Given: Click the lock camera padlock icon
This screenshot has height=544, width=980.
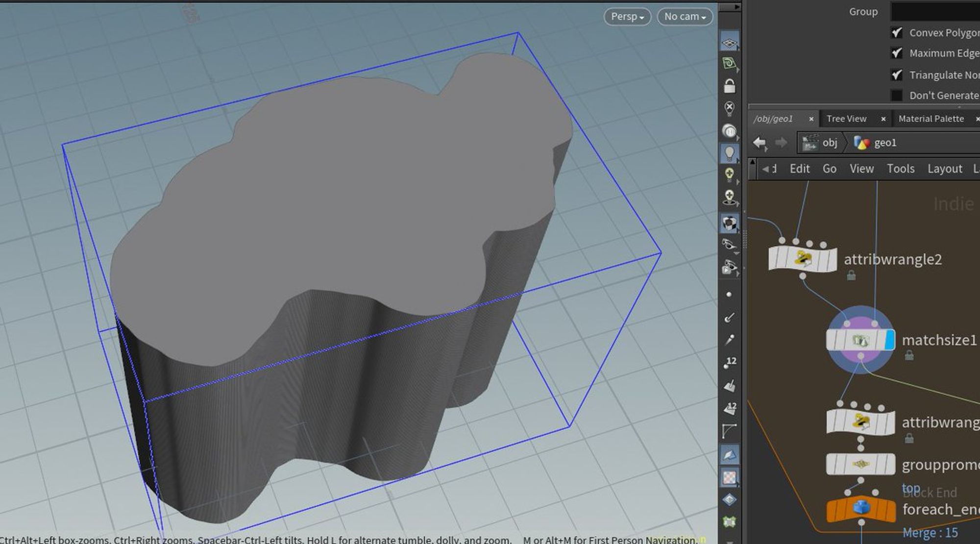Looking at the screenshot, I should [x=729, y=85].
